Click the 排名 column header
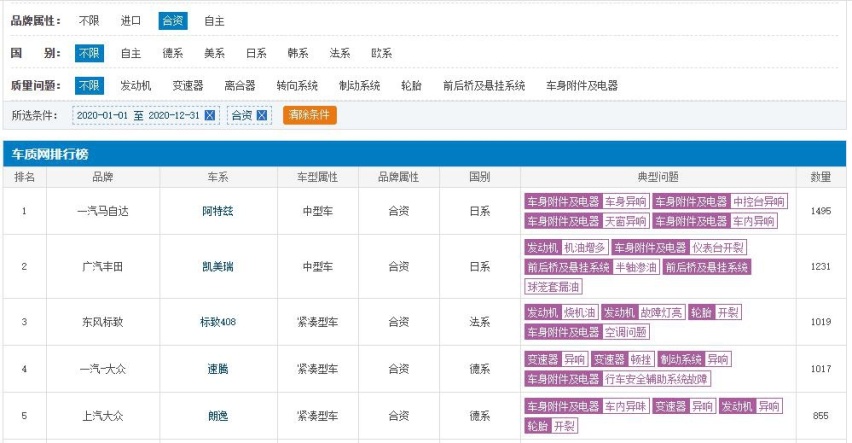 point(24,177)
